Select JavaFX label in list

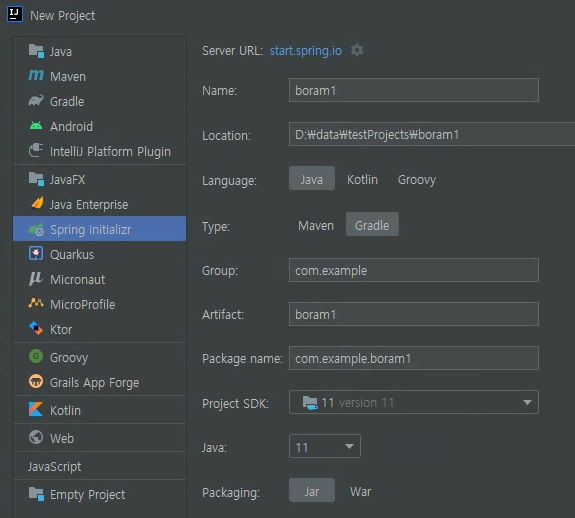click(x=67, y=180)
